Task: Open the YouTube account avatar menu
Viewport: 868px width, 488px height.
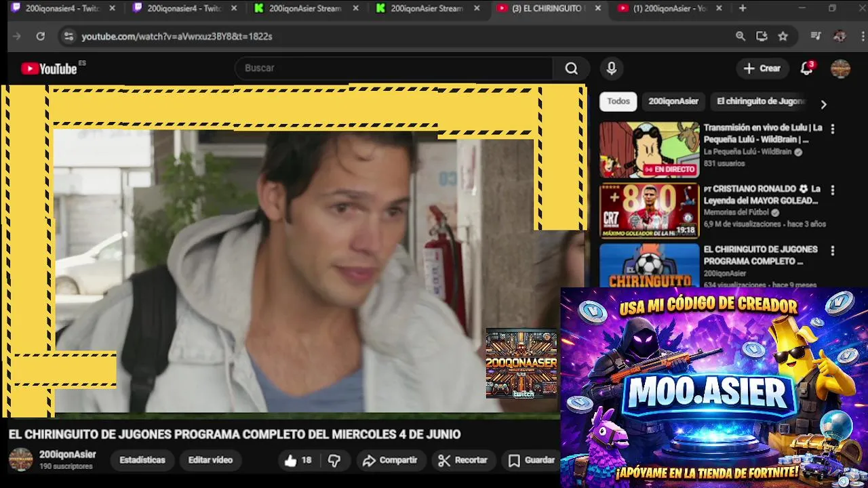Action: 840,68
